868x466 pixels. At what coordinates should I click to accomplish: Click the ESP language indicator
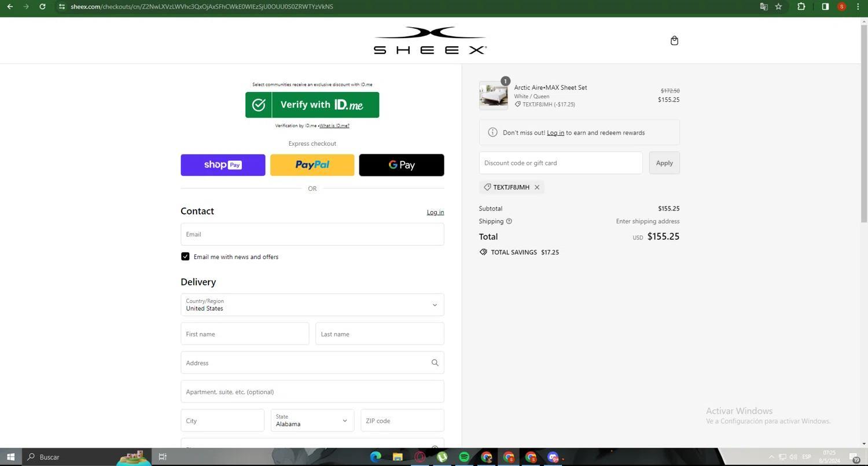click(807, 457)
